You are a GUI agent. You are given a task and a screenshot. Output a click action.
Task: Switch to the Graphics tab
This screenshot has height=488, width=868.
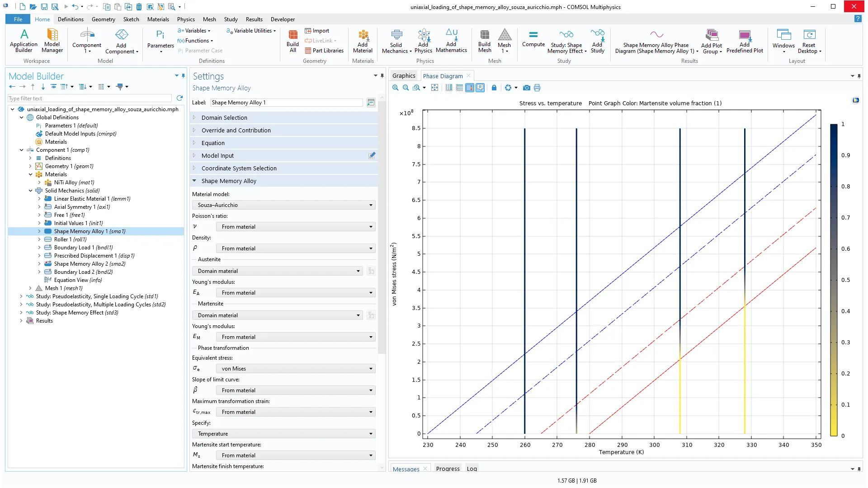[x=403, y=76]
